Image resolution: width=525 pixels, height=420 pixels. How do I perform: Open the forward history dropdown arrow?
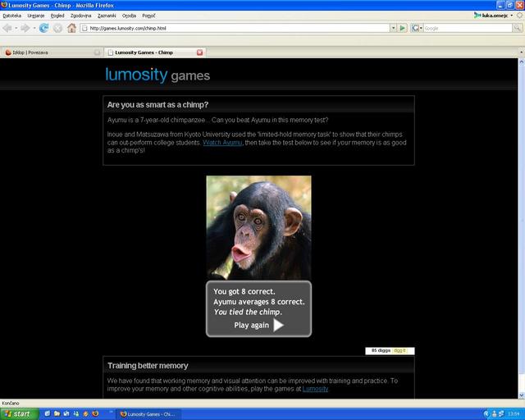34,28
